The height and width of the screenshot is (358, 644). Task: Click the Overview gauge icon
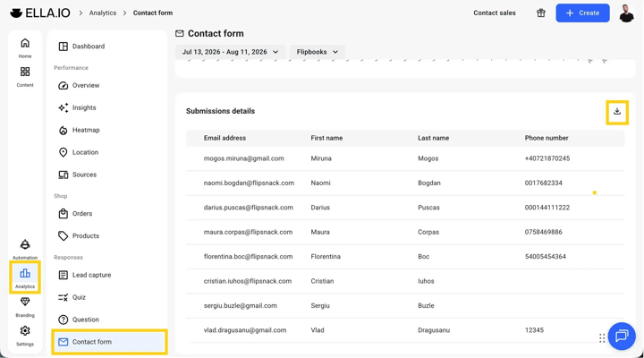[x=63, y=86]
